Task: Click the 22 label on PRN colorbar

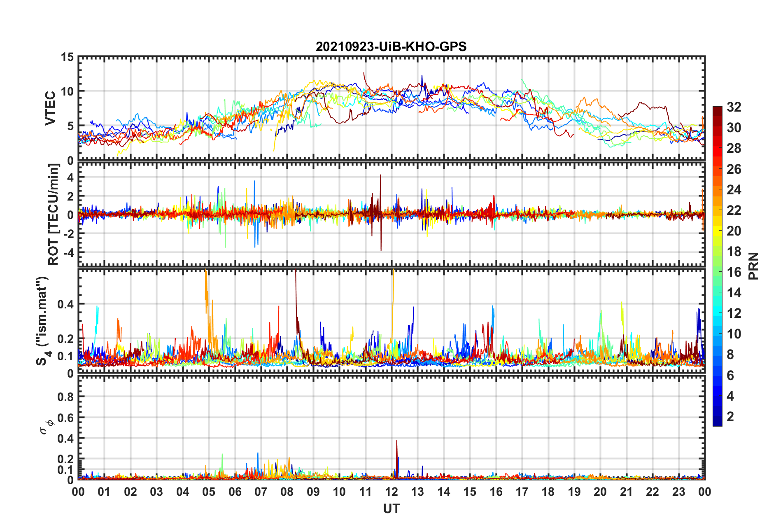Action: (x=734, y=210)
